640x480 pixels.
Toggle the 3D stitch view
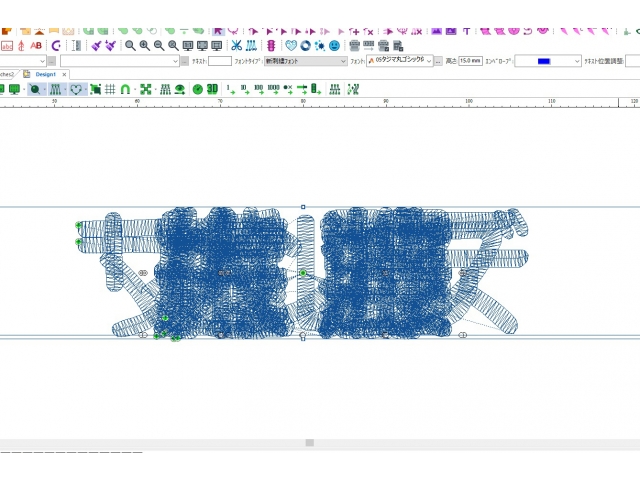212,89
